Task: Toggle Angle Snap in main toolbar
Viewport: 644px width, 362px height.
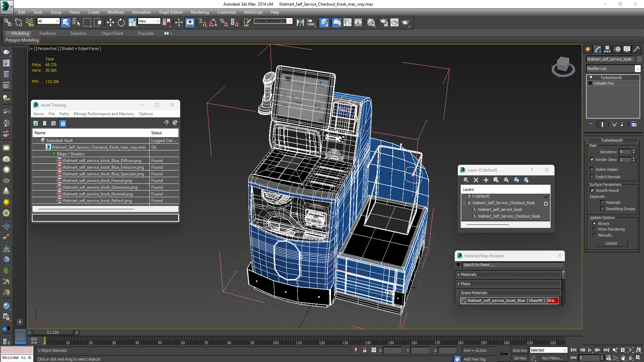Action: click(x=213, y=22)
